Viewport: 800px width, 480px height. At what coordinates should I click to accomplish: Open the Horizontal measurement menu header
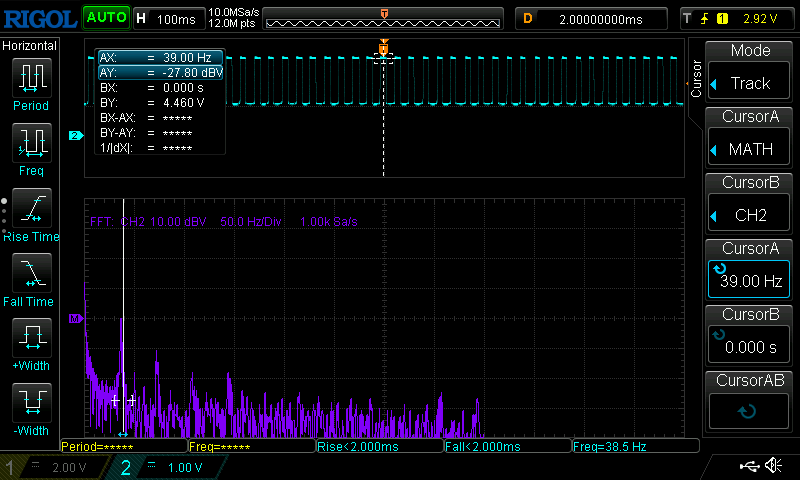click(x=30, y=46)
